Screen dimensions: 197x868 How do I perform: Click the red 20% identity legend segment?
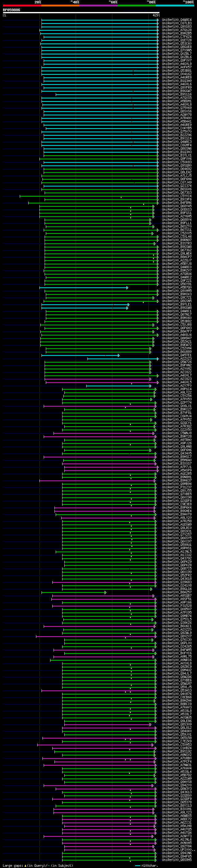22,6
